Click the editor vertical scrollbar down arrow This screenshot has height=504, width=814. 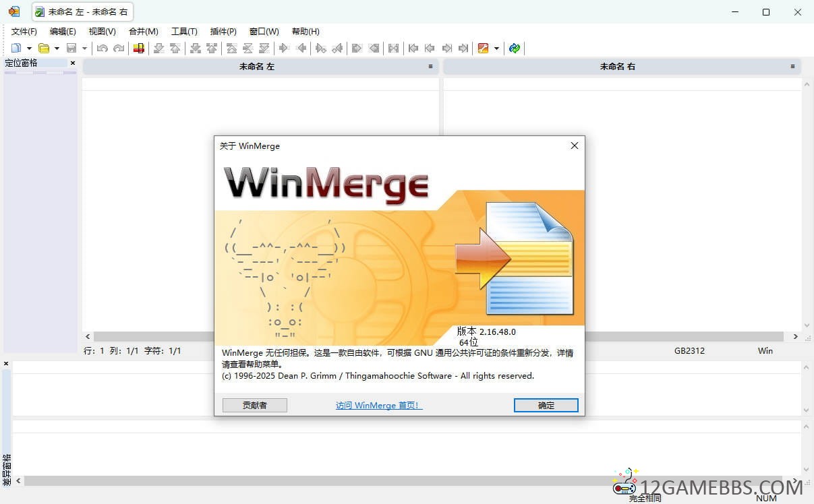pyautogui.click(x=807, y=325)
